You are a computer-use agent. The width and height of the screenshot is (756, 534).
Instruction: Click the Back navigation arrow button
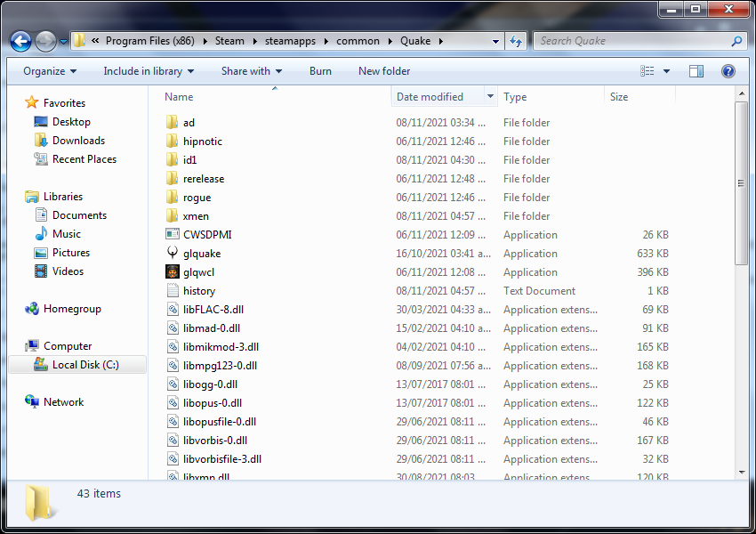pyautogui.click(x=21, y=41)
